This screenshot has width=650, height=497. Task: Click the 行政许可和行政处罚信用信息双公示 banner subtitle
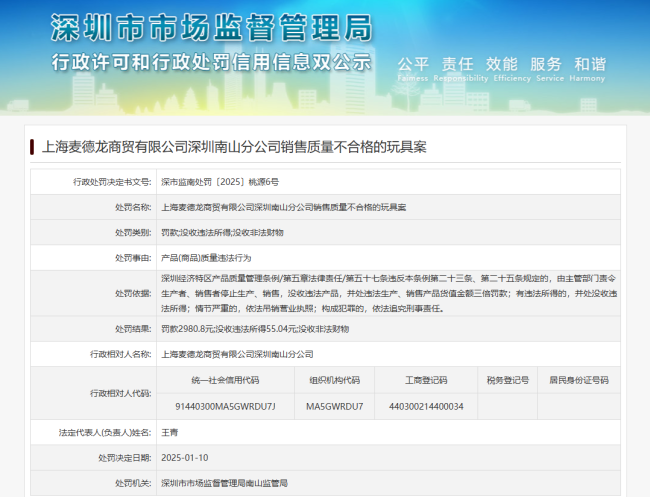click(x=211, y=62)
